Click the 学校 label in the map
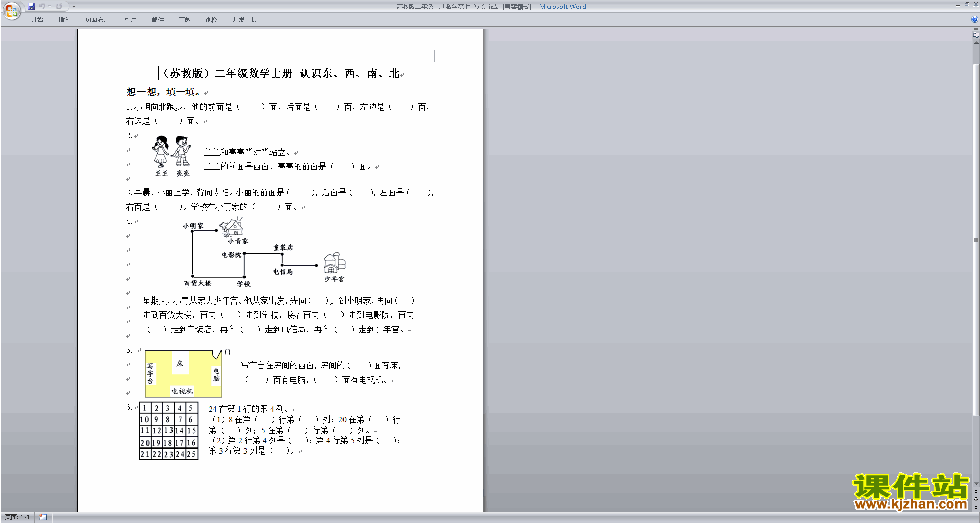The height and width of the screenshot is (523, 980). pos(243,284)
